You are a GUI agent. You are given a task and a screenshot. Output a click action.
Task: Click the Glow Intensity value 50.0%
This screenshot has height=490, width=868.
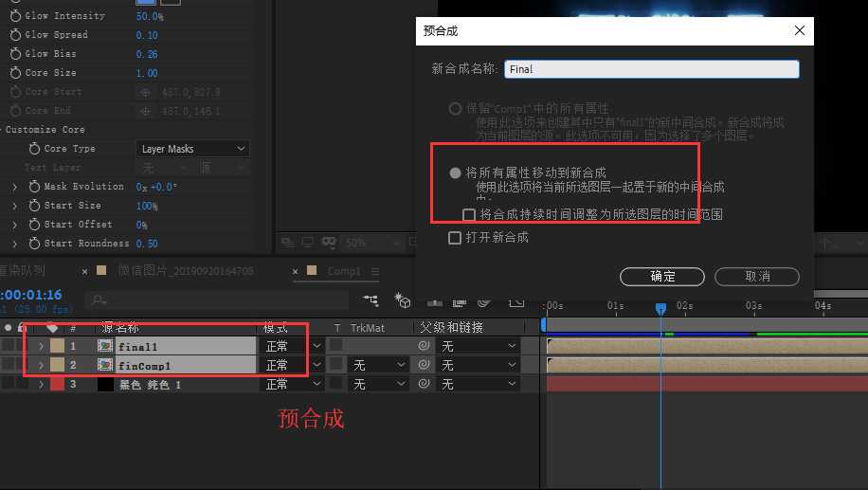pos(150,16)
